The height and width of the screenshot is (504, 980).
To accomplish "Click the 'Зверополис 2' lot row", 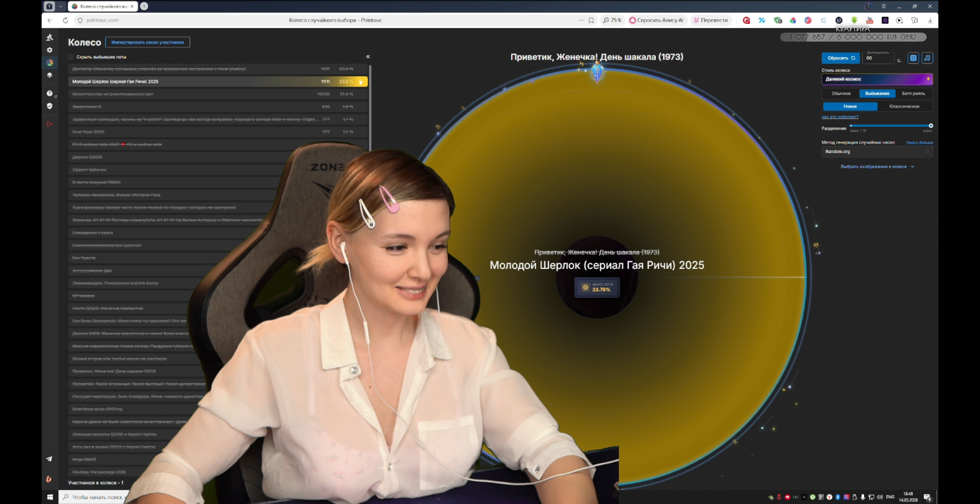I will 218,107.
